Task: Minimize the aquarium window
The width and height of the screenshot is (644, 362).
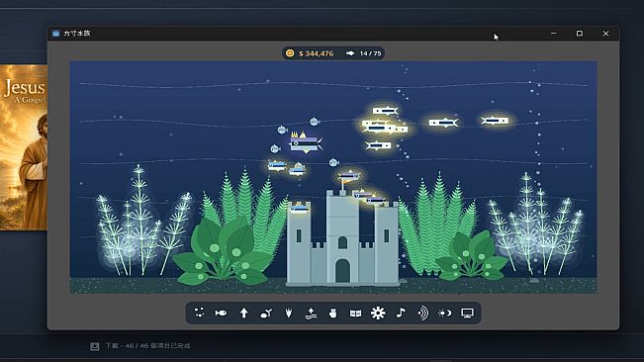Action: [x=554, y=34]
